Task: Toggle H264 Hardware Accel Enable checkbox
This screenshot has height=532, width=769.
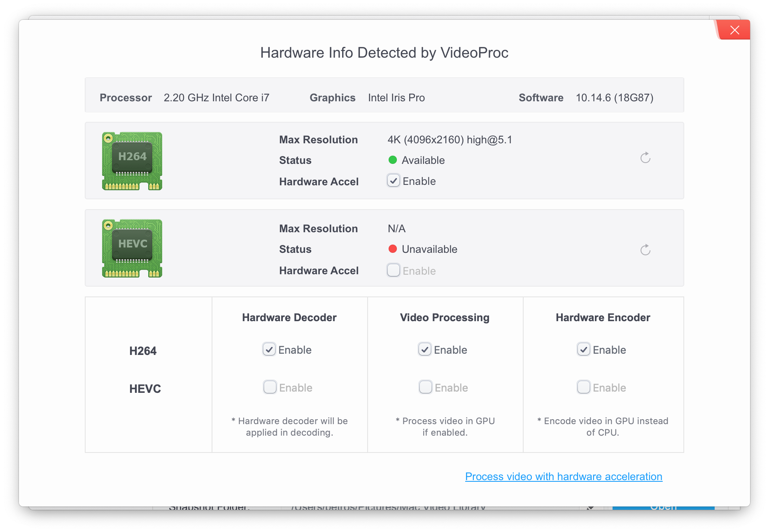Action: [x=394, y=181]
